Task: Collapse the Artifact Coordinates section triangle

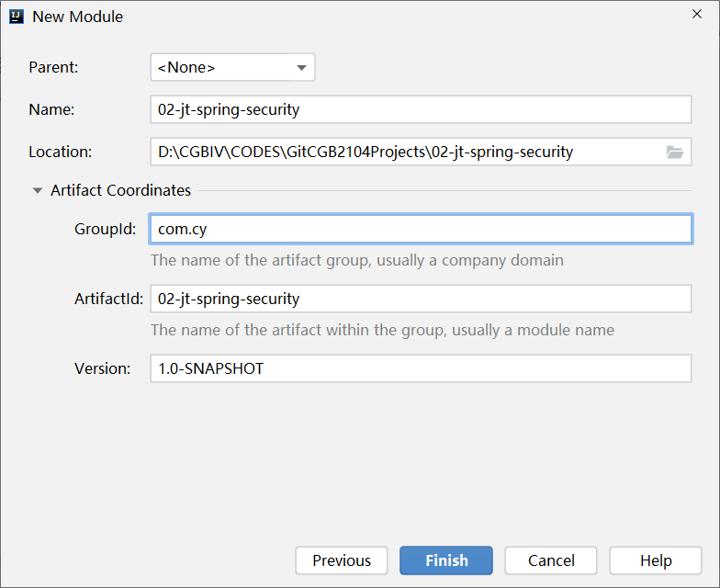Action: click(x=38, y=191)
